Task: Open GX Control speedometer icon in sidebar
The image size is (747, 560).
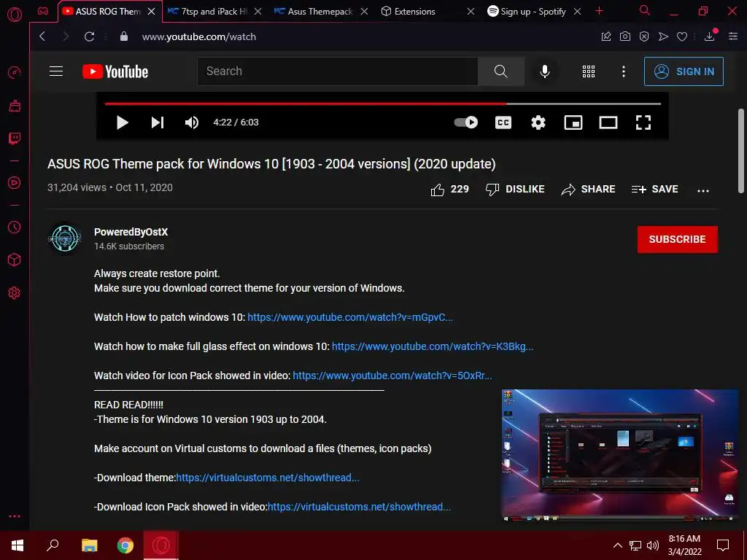Action: [15, 72]
